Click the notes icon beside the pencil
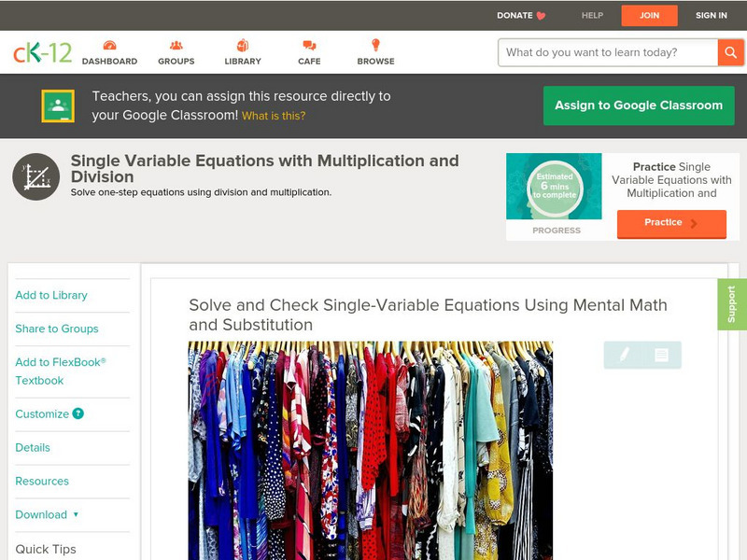The height and width of the screenshot is (560, 747). (x=661, y=355)
